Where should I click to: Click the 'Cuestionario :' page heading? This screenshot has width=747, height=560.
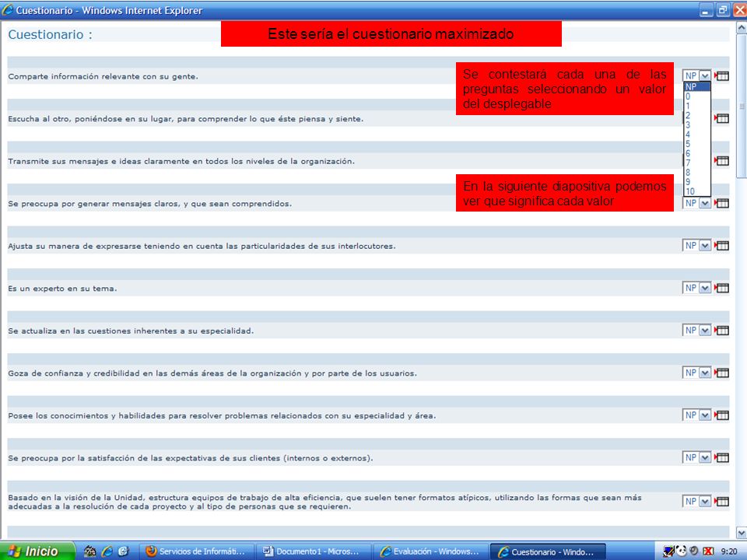coord(50,34)
